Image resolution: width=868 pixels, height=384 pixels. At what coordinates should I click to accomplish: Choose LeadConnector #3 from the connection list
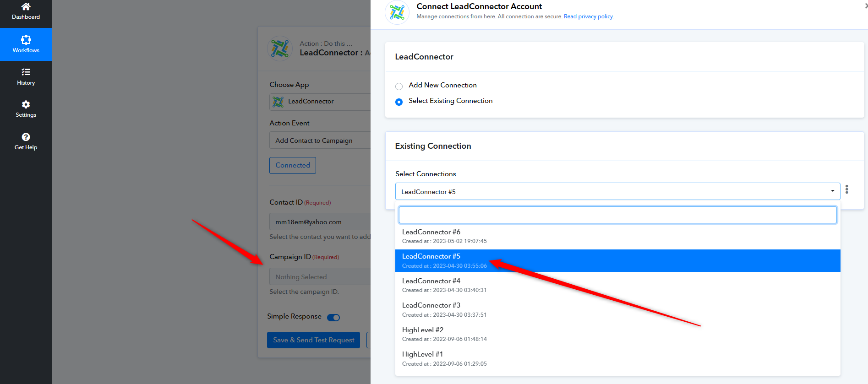(617, 310)
